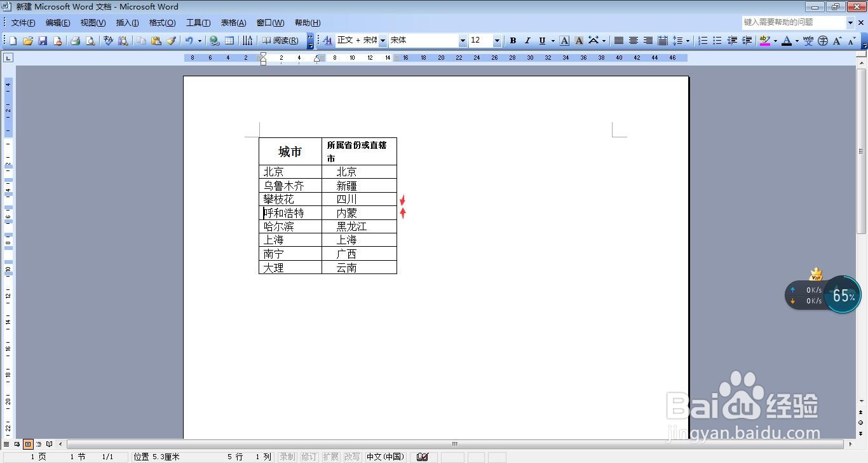The image size is (868, 463).
Task: Click the character scaling icon
Action: [593, 41]
